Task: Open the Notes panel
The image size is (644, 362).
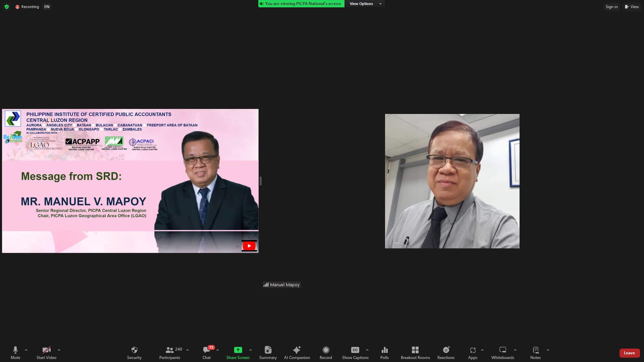Action: (536, 353)
